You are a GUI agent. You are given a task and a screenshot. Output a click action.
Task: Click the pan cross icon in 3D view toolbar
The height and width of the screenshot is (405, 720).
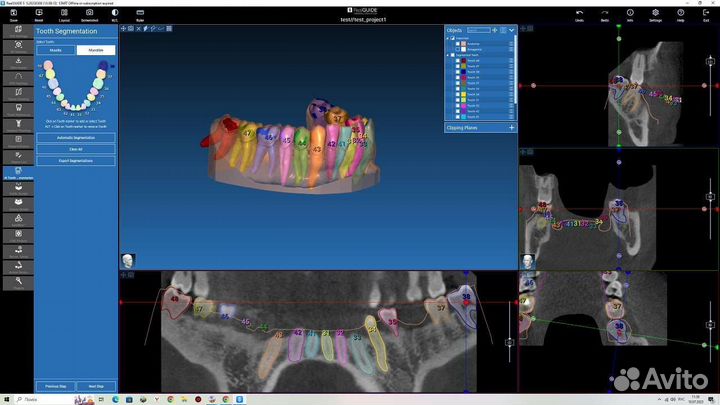[123, 28]
